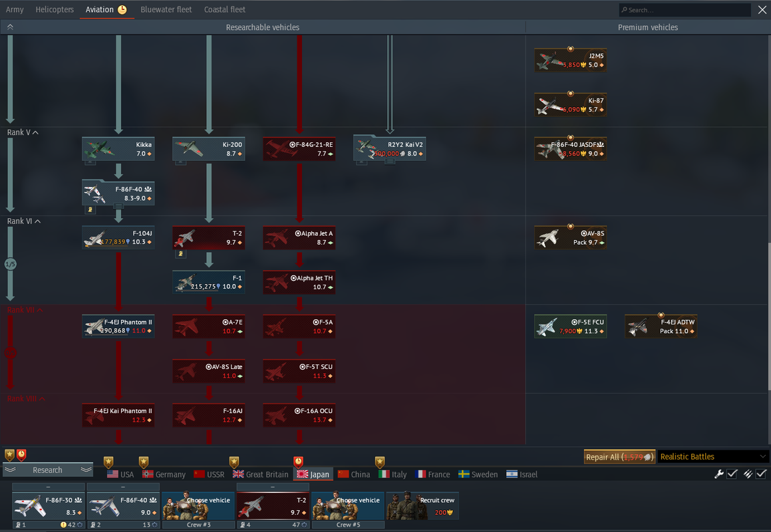Image resolution: width=771 pixels, height=532 pixels.
Task: Click the F-16A OCU vehicle card
Action: (299, 416)
